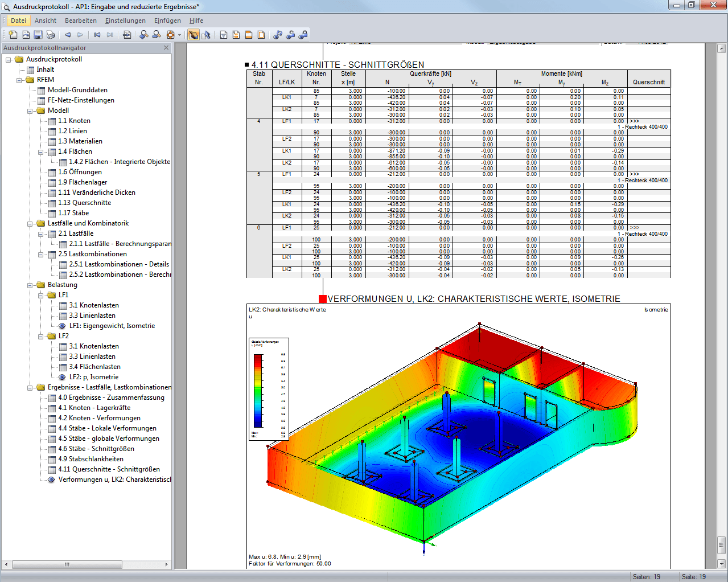Close the Ausdruckprotokollnavigator panel
Image resolution: width=728 pixels, height=582 pixels.
click(166, 48)
